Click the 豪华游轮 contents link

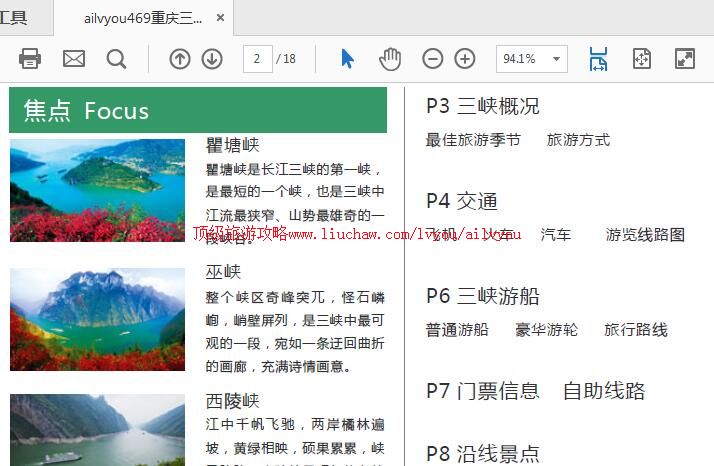(546, 330)
